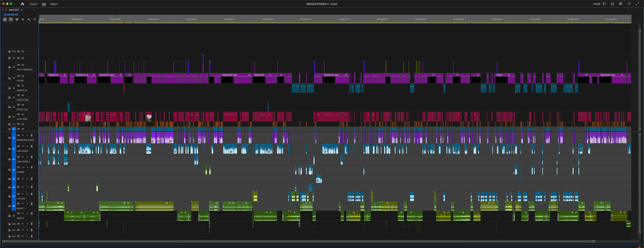Toggle insert sequences as nests button
644x248 pixels.
pos(5,19)
